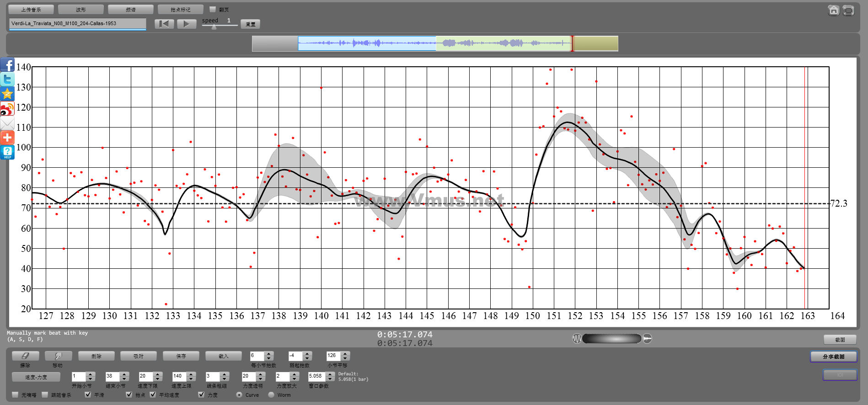Decrease the 速度上限 tempo upper limit
This screenshot has width=868, height=405.
pos(191,379)
